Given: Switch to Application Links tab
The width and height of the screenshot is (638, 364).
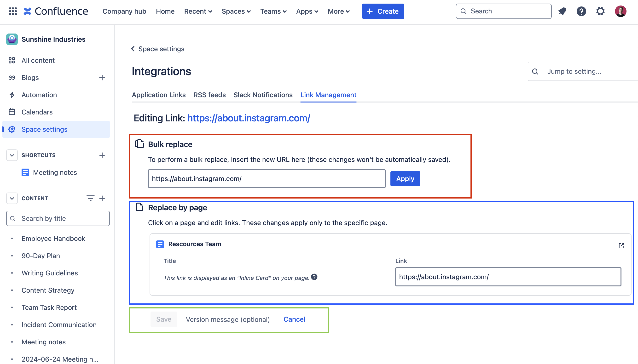Looking at the screenshot, I should pyautogui.click(x=159, y=95).
